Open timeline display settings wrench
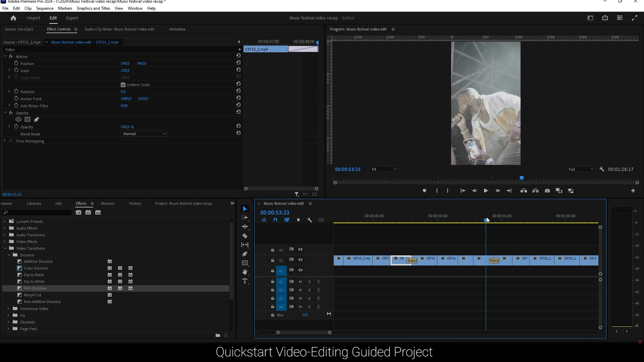Image resolution: width=644 pixels, height=362 pixels. (x=310, y=220)
